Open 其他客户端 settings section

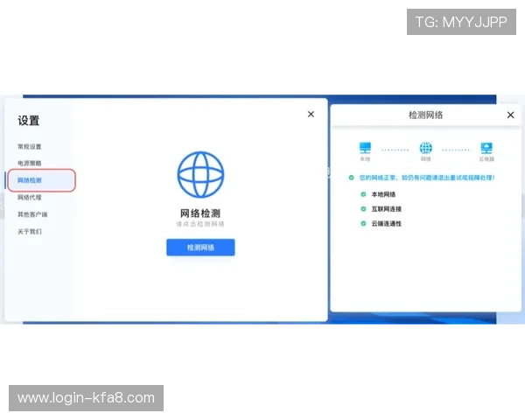click(32, 214)
